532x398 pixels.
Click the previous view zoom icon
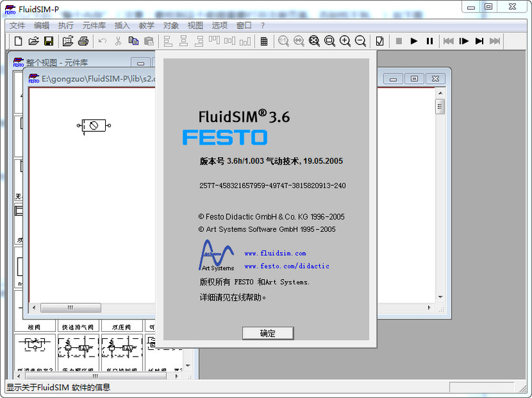298,42
